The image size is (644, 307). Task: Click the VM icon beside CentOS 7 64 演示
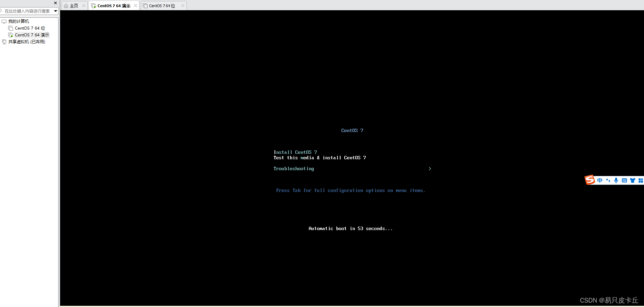[x=94, y=5]
